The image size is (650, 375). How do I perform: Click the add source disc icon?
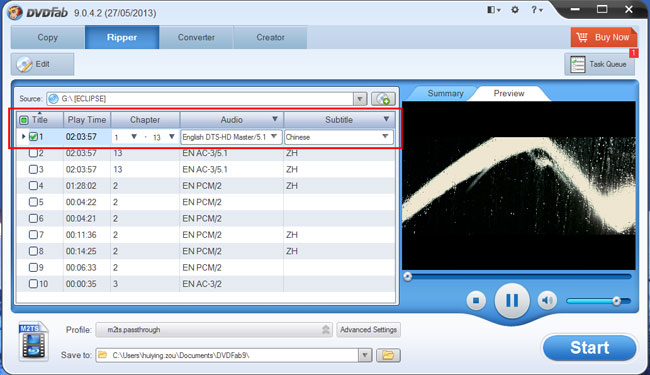point(383,99)
